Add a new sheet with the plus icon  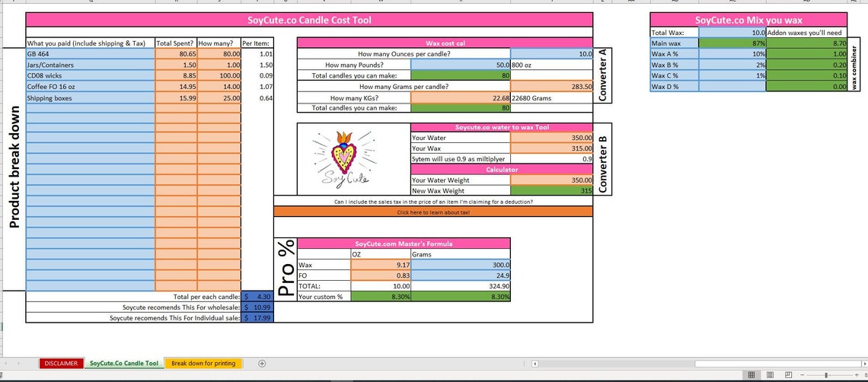click(x=263, y=363)
